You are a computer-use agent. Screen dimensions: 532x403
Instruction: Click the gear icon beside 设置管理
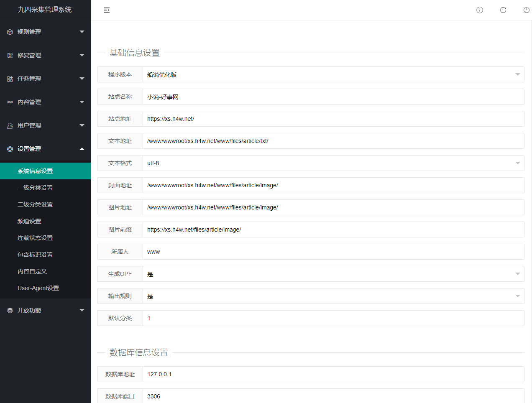click(x=10, y=149)
